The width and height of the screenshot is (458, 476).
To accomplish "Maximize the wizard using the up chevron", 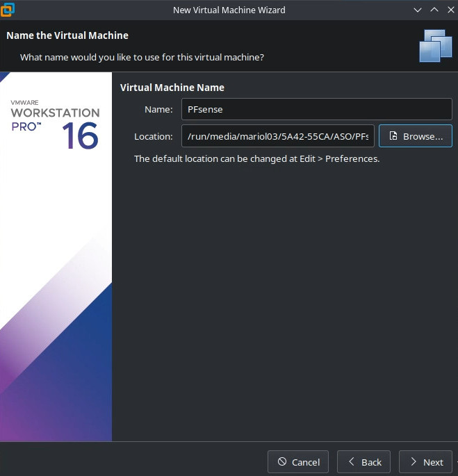I will tap(434, 10).
